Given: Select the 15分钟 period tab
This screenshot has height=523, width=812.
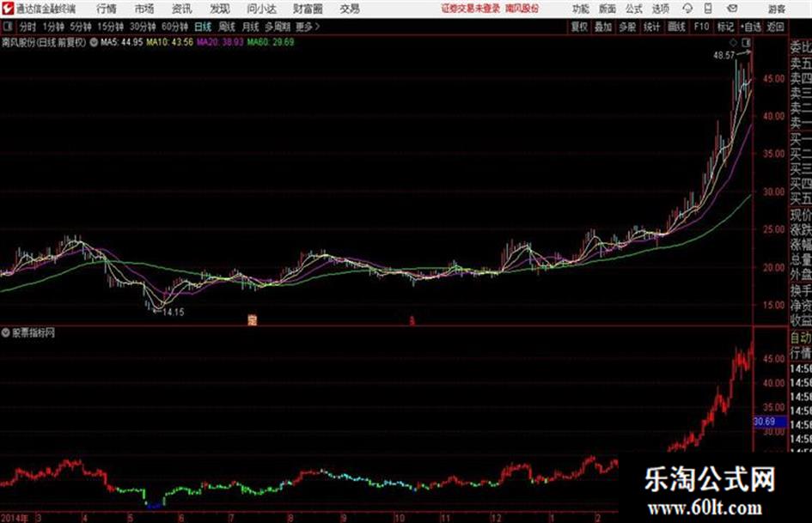Looking at the screenshot, I should click(x=110, y=27).
